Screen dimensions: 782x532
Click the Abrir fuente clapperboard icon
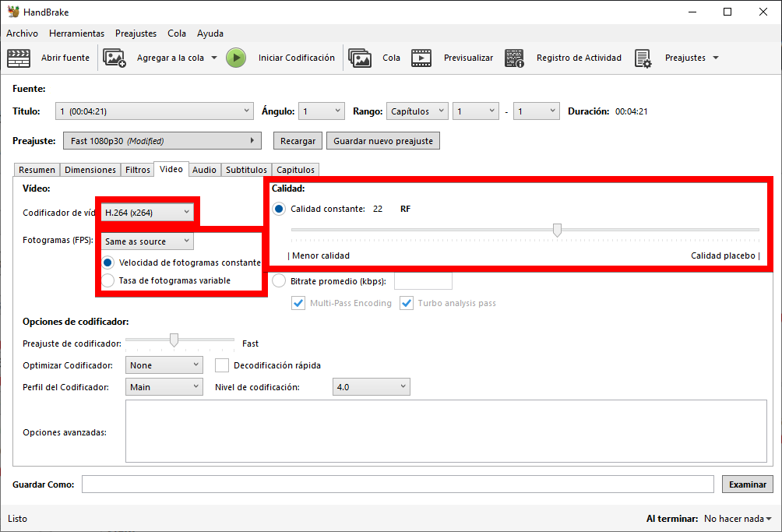pyautogui.click(x=19, y=58)
